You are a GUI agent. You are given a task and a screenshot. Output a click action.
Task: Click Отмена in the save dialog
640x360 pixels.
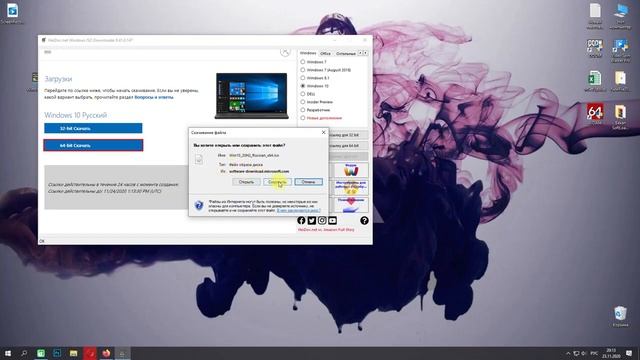[309, 182]
